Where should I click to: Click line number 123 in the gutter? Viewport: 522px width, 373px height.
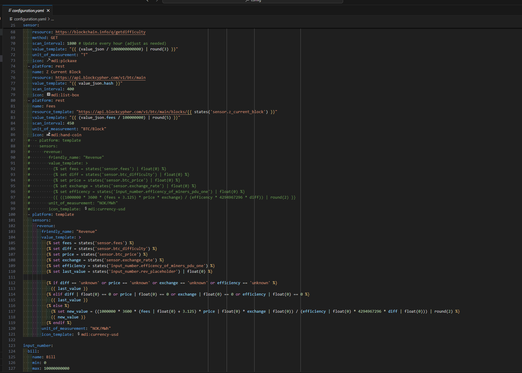tap(12, 346)
